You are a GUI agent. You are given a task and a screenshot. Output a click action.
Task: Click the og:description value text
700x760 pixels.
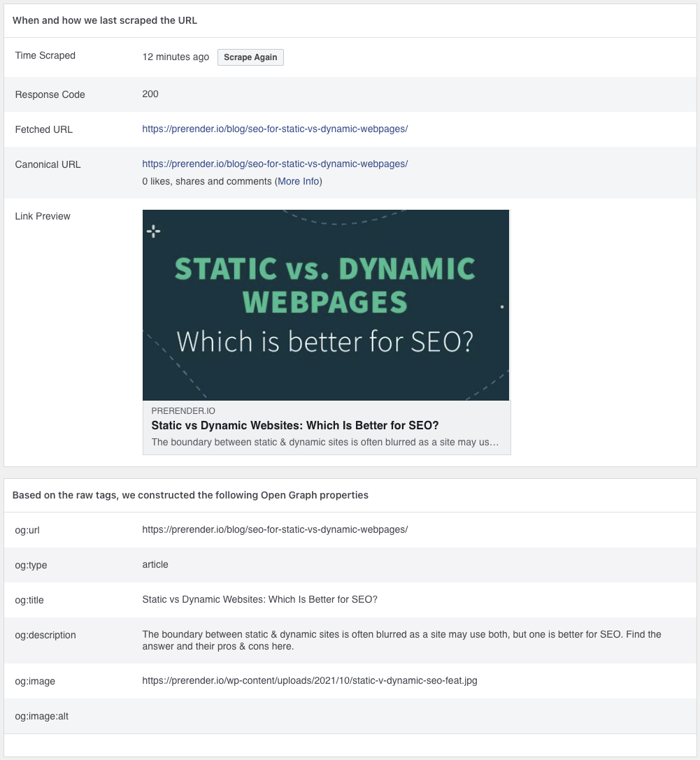401,640
